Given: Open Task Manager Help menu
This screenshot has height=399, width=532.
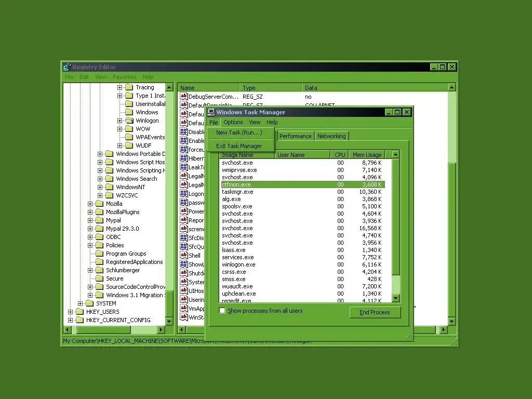Looking at the screenshot, I should pos(272,122).
